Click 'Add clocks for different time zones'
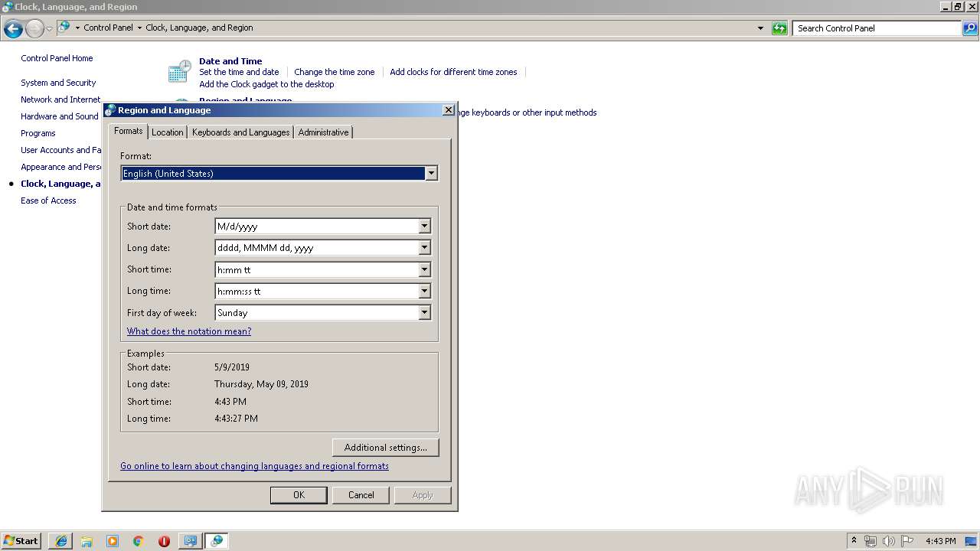The width and height of the screenshot is (980, 551). coord(453,72)
